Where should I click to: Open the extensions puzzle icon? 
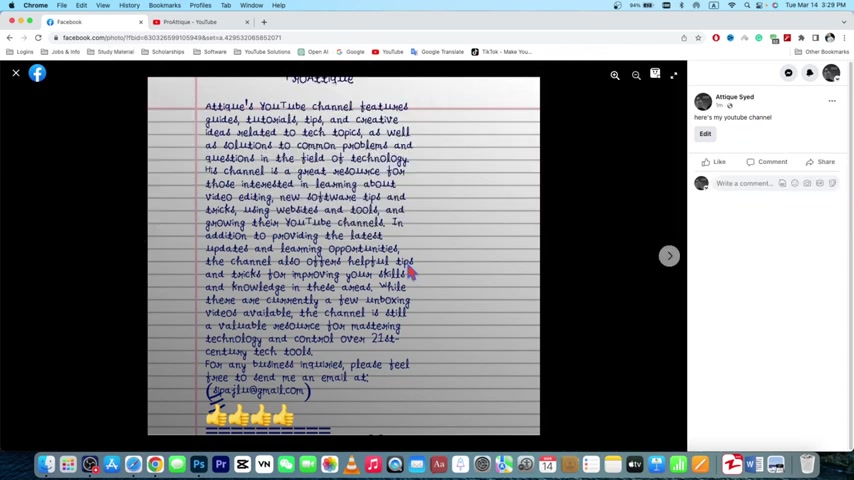(801, 38)
